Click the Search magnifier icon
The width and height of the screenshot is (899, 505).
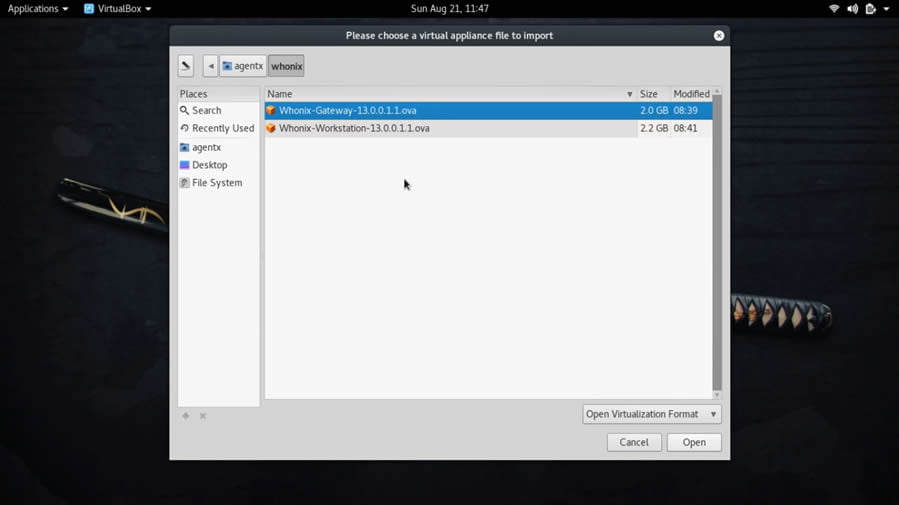[x=184, y=110]
